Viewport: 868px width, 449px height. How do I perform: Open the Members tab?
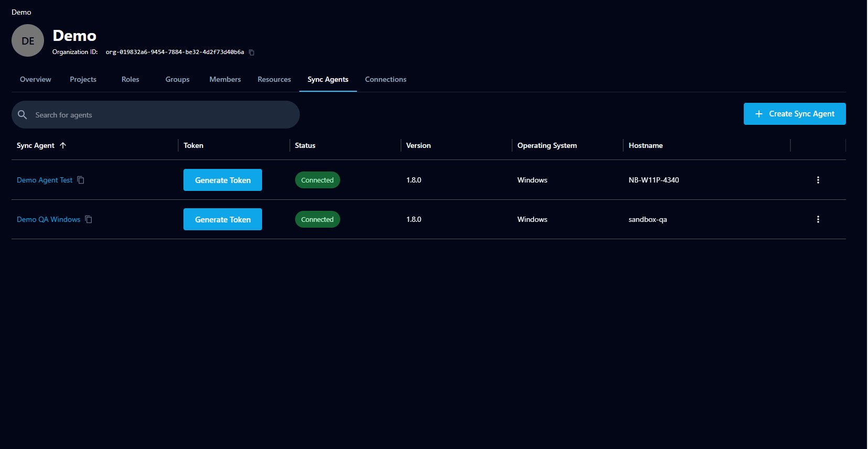(x=225, y=79)
